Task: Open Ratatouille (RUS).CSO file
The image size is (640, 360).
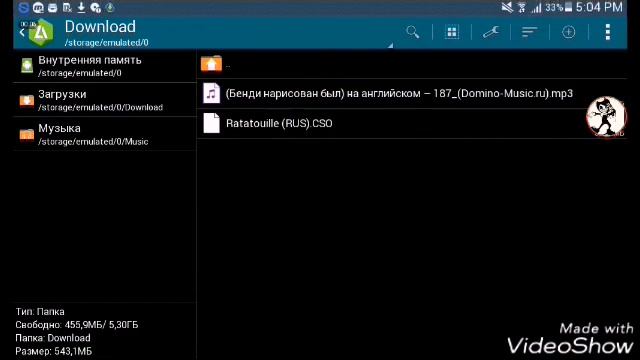Action: 412,123
